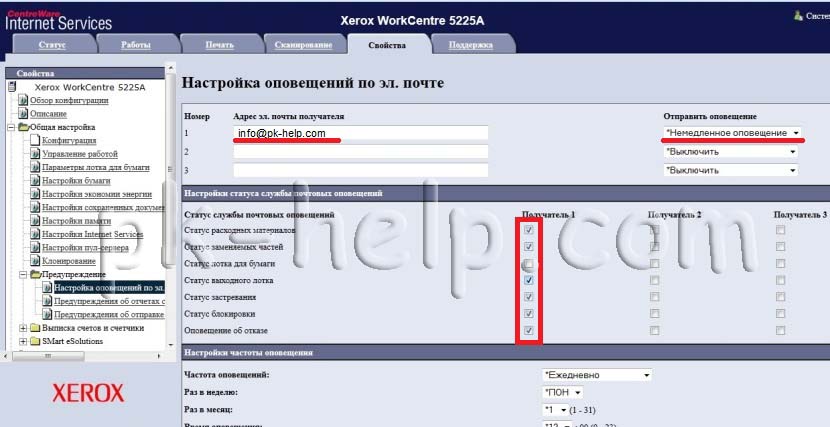The image size is (830, 427).
Task: Enable Статус заменяемых частей for Получатель 3
Action: coord(780,247)
